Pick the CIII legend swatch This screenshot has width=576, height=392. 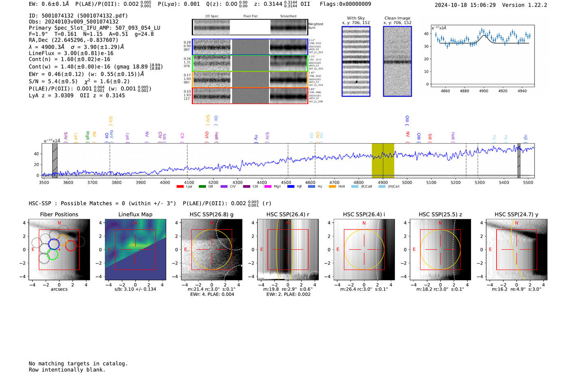(x=246, y=187)
